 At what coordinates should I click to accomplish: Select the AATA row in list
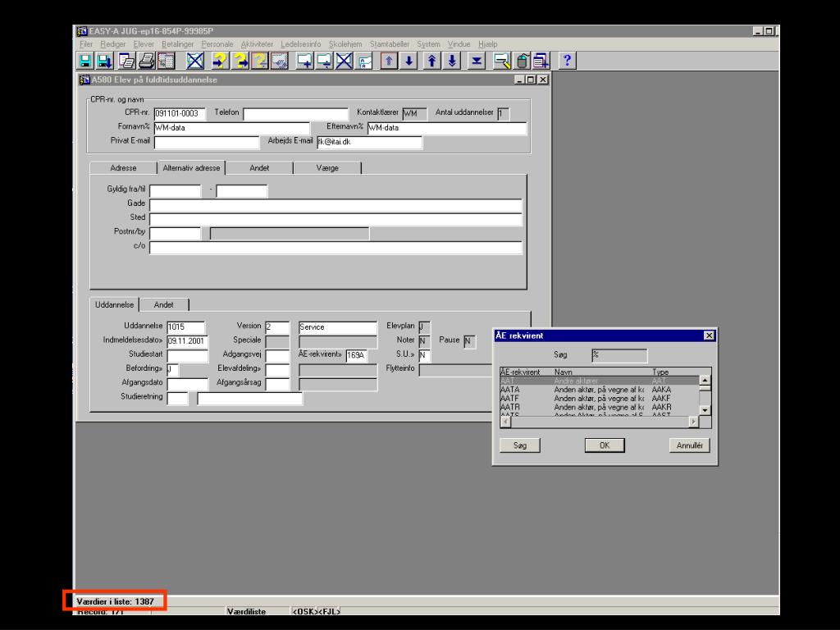click(599, 390)
